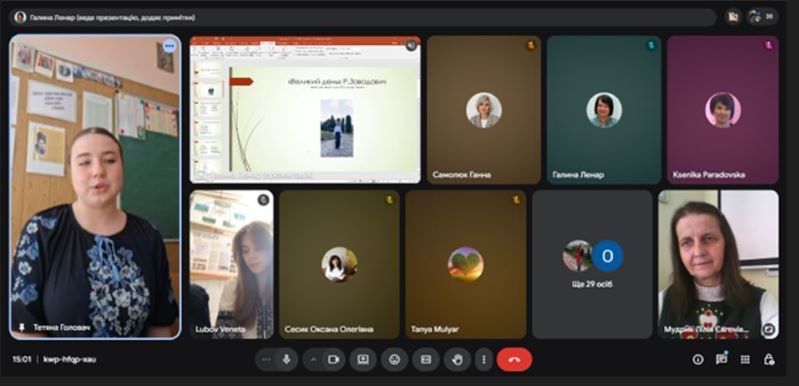Raise hand in the meeting
The image size is (799, 386).
click(x=457, y=360)
